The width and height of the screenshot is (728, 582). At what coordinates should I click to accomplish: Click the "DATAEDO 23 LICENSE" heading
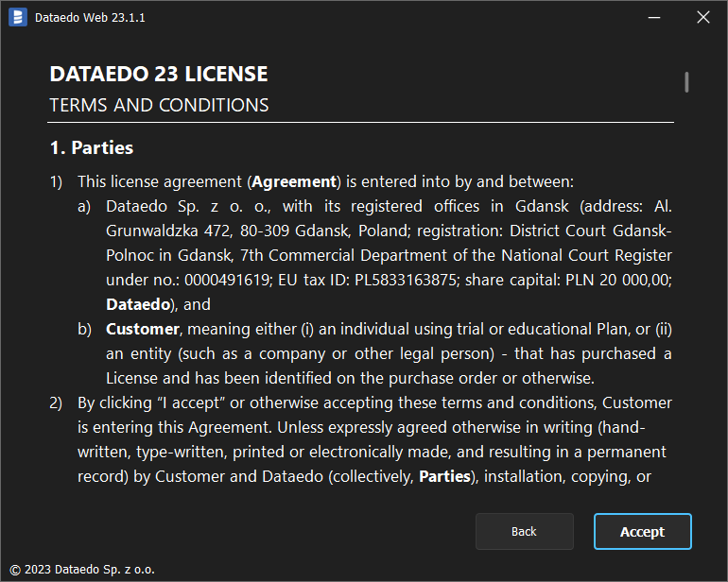pos(158,74)
